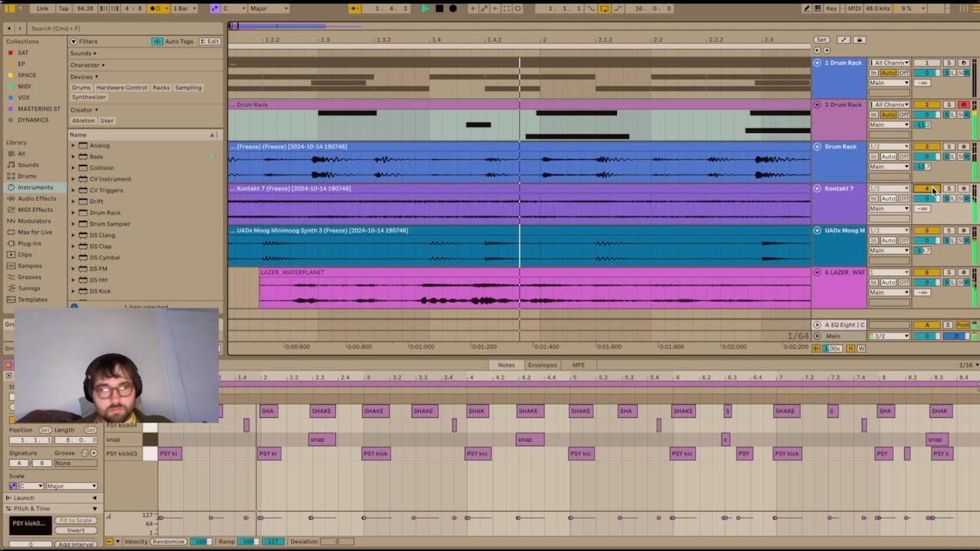This screenshot has height=551, width=980.
Task: Solo the 1 Drum Rack track
Action: (949, 63)
